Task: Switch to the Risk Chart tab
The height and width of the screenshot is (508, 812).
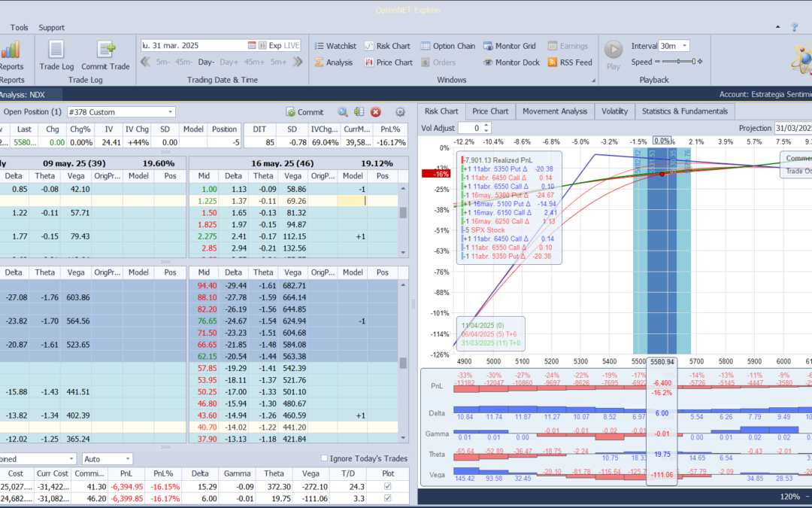Action: point(441,111)
